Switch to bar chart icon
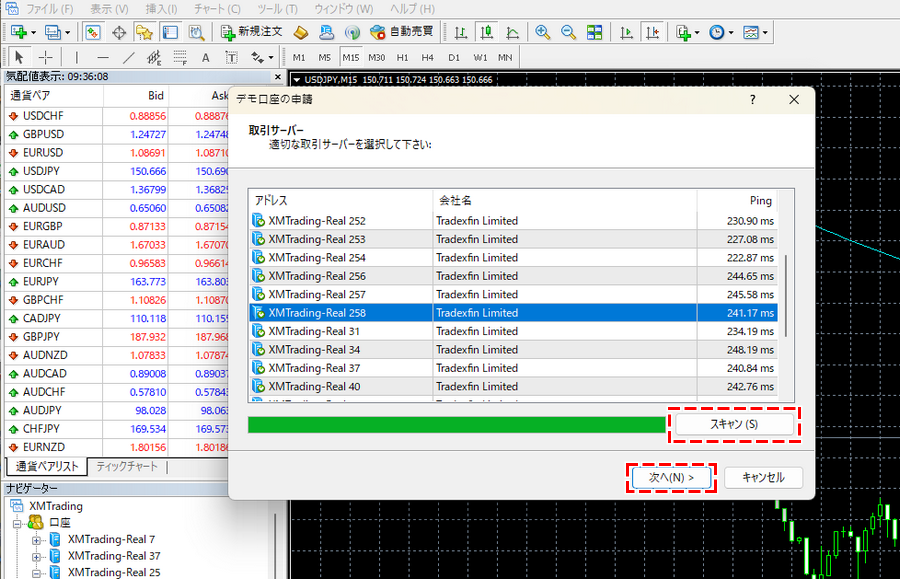This screenshot has width=900, height=579. tap(460, 33)
